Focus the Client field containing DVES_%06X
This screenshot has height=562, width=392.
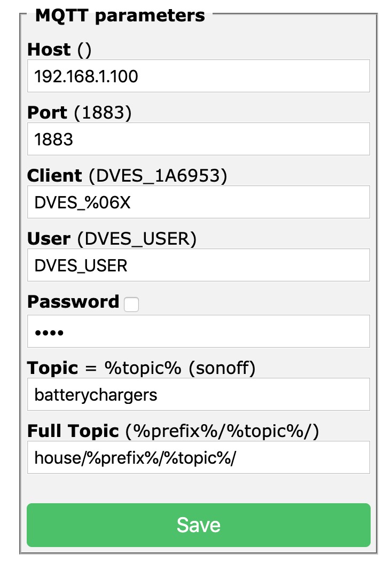[x=198, y=202]
